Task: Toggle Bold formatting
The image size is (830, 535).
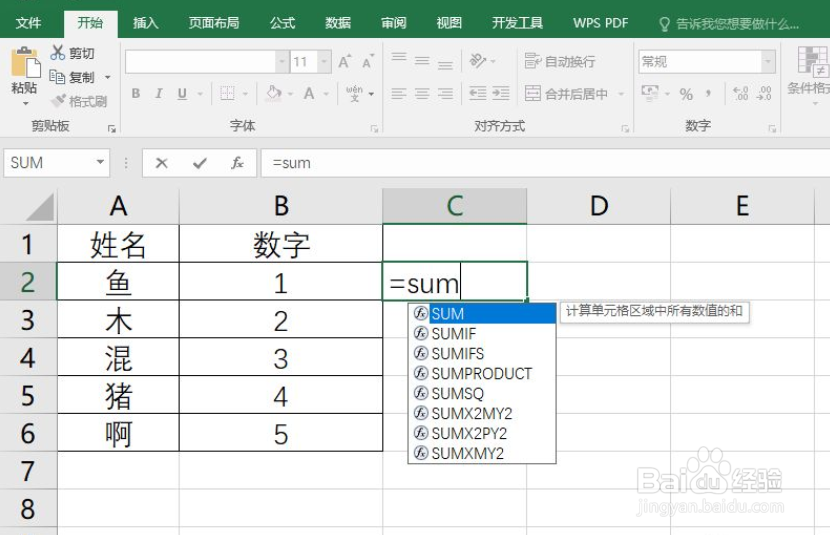Action: (x=135, y=94)
